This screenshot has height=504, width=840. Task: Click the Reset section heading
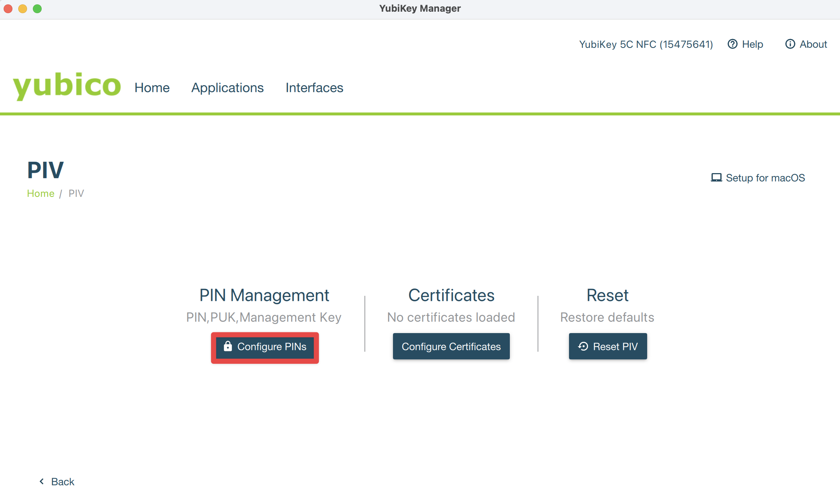tap(607, 295)
